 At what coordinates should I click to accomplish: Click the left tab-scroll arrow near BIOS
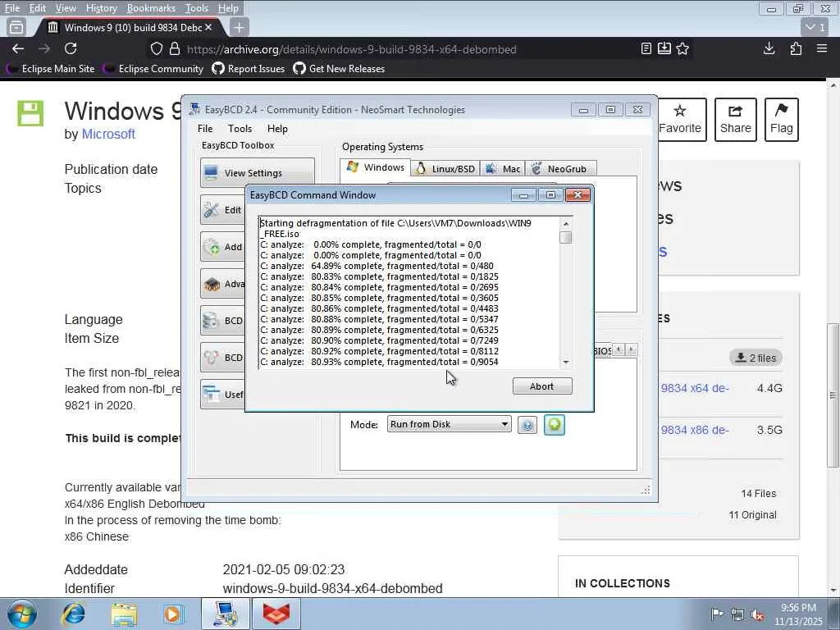click(619, 349)
